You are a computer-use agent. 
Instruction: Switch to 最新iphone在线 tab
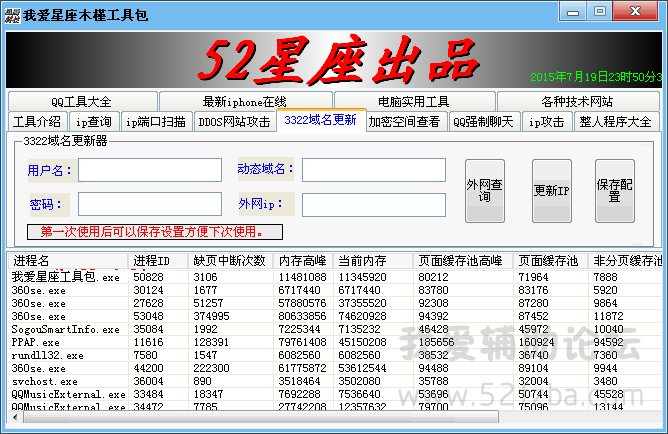pos(245,101)
